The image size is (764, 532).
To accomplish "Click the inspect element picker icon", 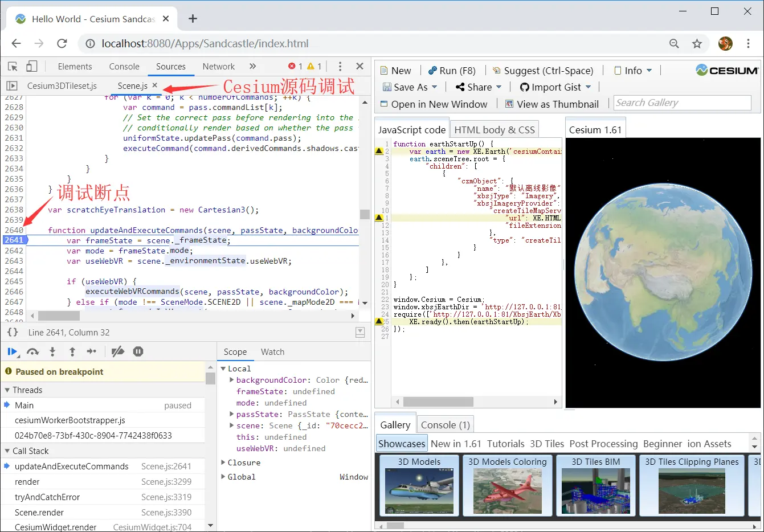I will (13, 66).
